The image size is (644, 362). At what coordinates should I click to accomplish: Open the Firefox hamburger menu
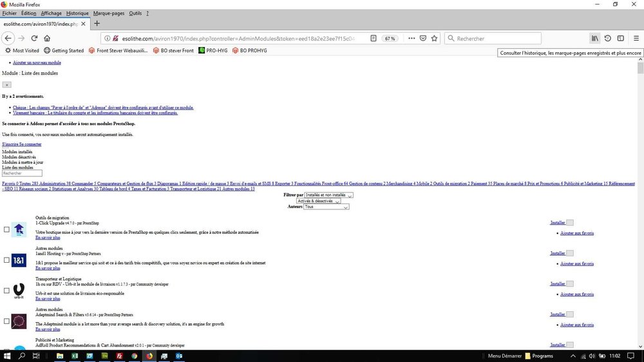pos(636,38)
